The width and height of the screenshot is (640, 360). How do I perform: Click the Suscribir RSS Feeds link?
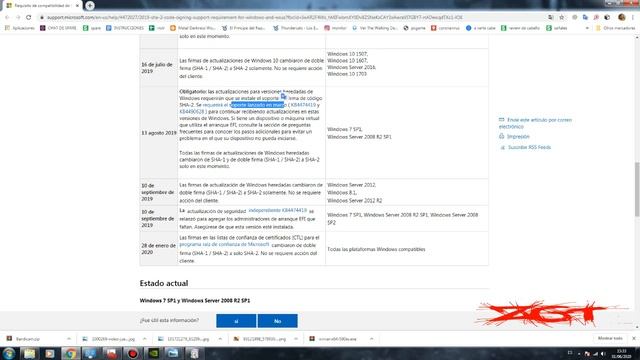tap(529, 147)
